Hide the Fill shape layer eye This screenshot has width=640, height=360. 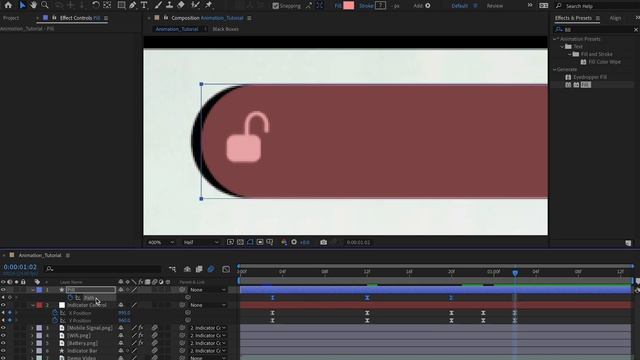(3, 290)
